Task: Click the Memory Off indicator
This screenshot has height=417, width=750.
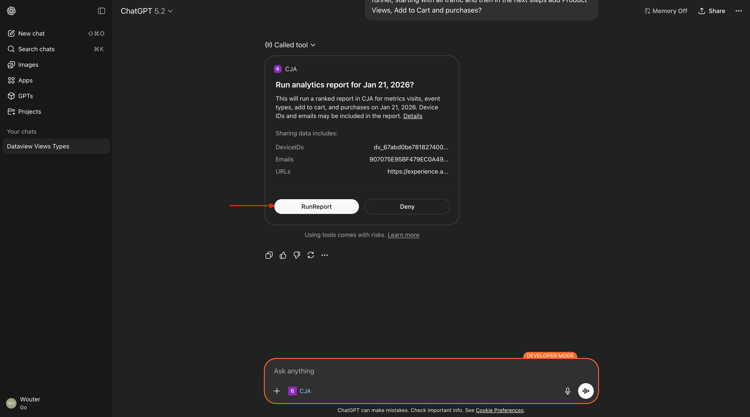Action: click(x=665, y=11)
